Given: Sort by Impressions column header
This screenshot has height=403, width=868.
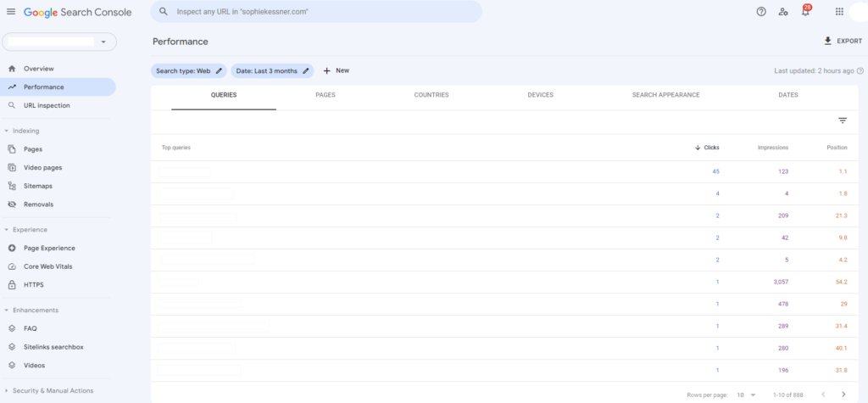Looking at the screenshot, I should coord(773,148).
